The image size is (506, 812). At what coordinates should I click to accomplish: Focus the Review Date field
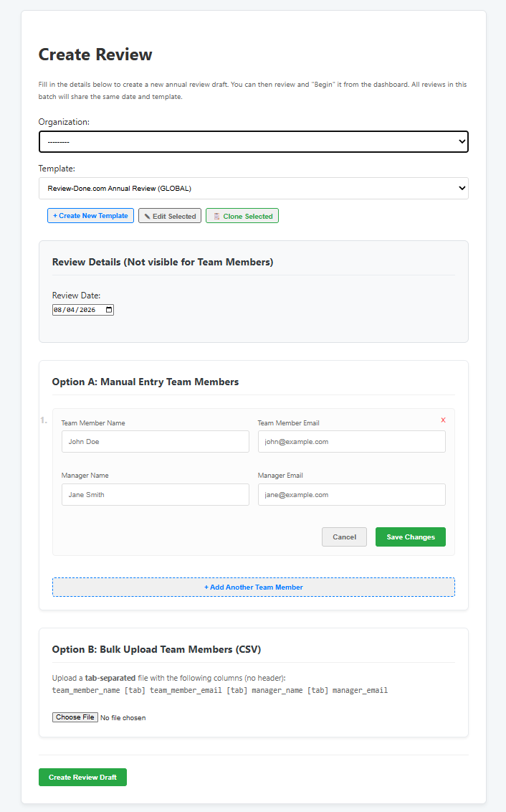[x=83, y=310]
